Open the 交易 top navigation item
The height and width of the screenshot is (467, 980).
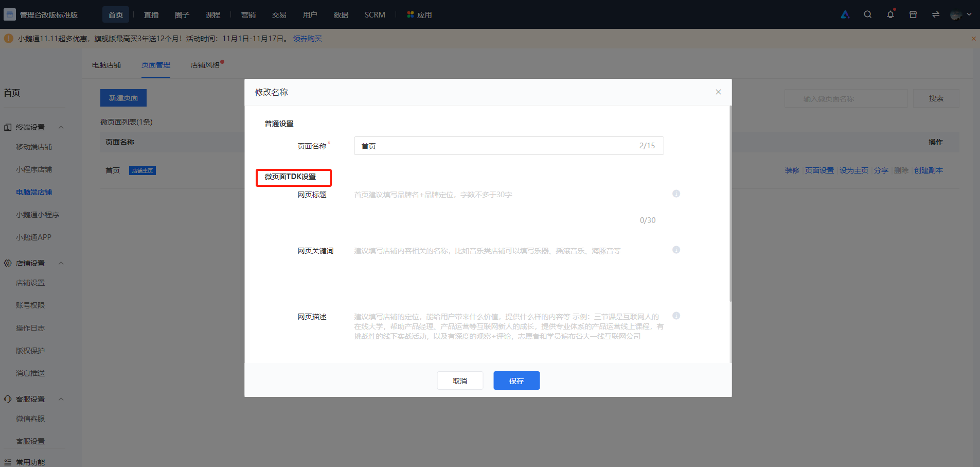pyautogui.click(x=279, y=15)
